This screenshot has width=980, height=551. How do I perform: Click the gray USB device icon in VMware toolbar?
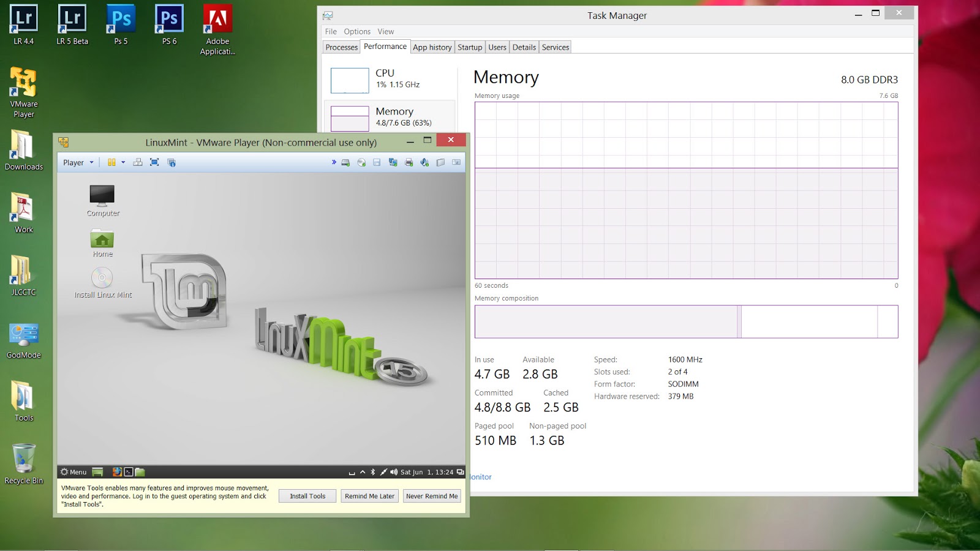click(440, 162)
